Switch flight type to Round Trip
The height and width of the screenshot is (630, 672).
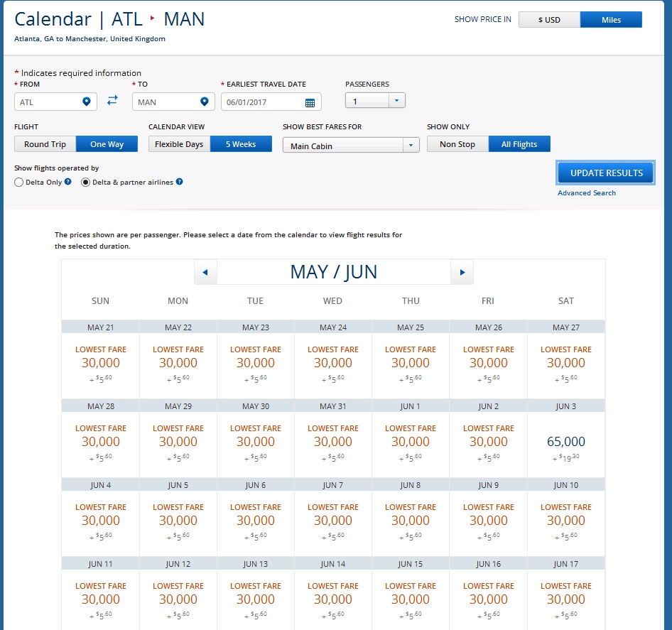(x=45, y=144)
